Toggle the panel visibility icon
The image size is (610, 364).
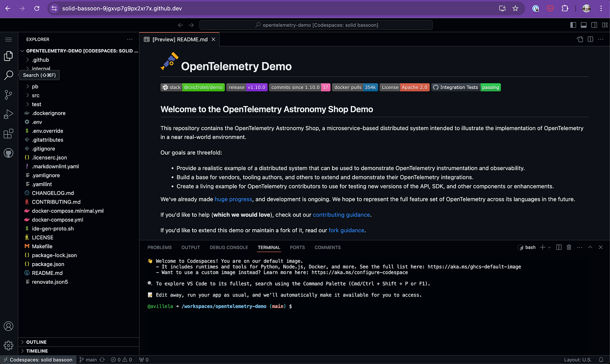point(583,25)
